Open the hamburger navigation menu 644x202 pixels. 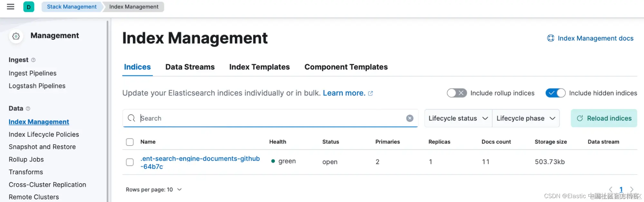[11, 6]
